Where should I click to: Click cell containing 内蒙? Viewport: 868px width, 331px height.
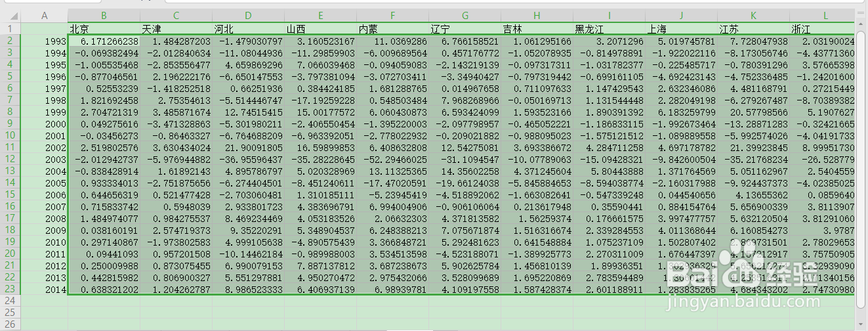392,29
